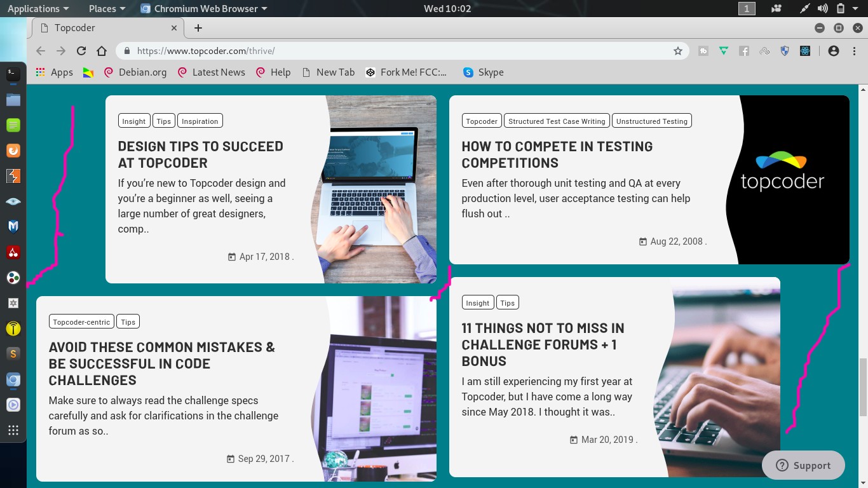Open the Skype bookmark

(x=484, y=72)
